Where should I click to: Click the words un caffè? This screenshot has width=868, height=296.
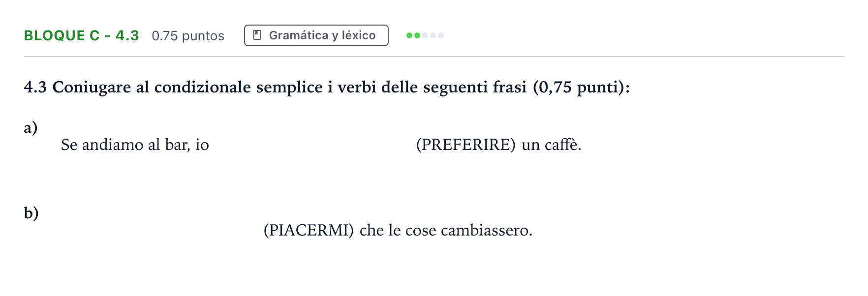coord(552,145)
